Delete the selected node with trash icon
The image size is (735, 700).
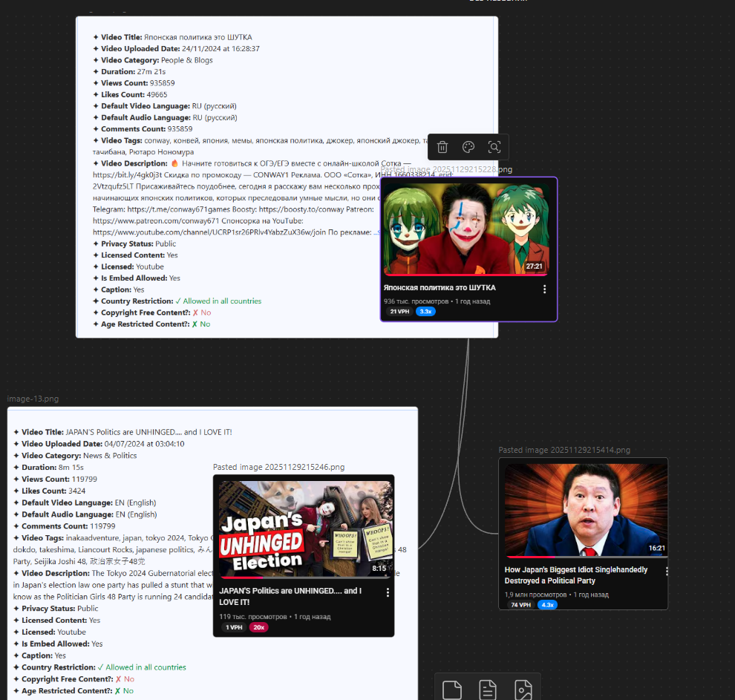[x=442, y=147]
